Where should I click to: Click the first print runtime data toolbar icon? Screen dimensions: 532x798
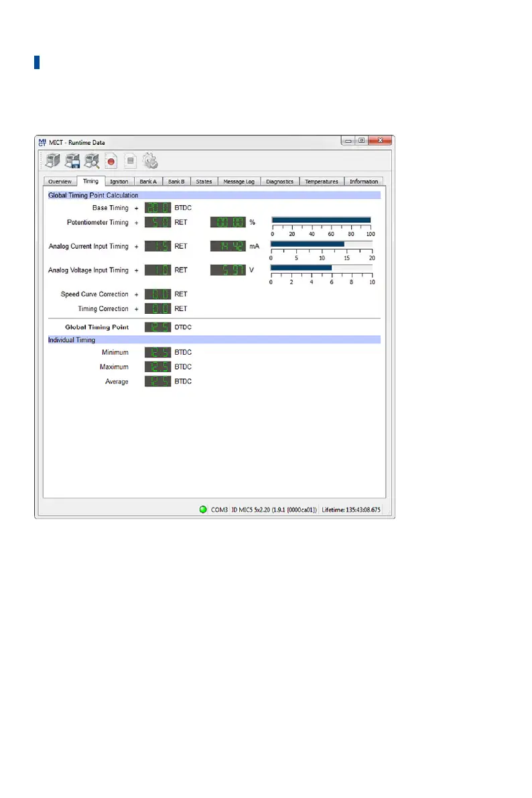(x=53, y=161)
